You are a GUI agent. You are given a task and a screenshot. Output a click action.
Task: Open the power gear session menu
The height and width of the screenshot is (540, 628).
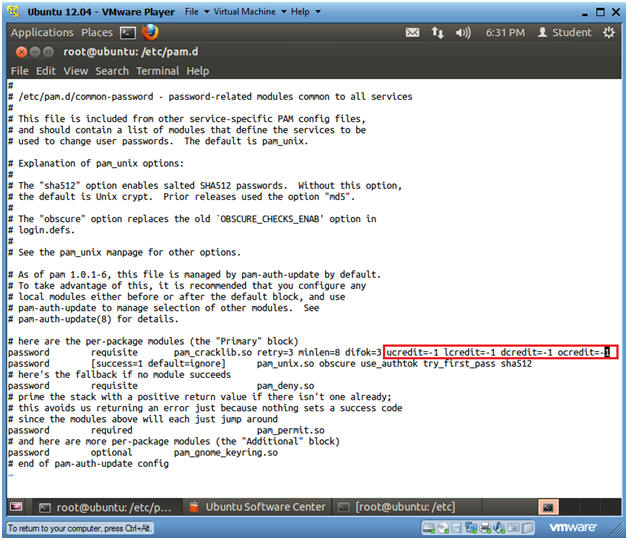pyautogui.click(x=609, y=32)
